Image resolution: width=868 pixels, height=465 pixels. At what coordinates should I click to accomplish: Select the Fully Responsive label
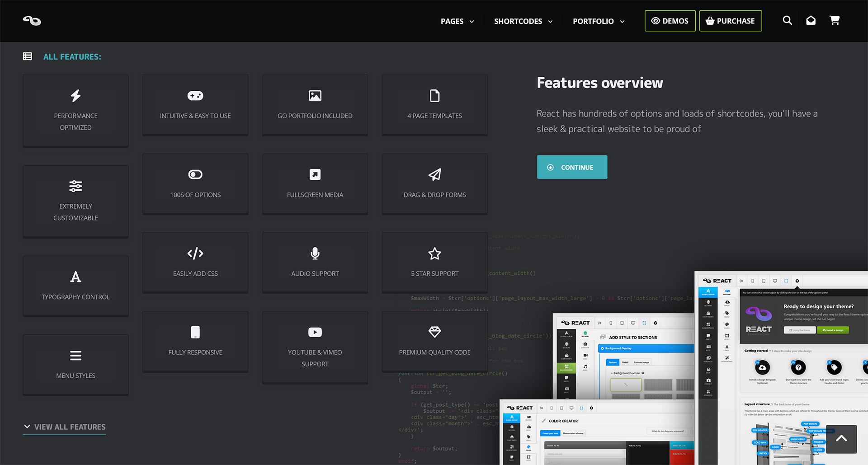click(x=195, y=352)
